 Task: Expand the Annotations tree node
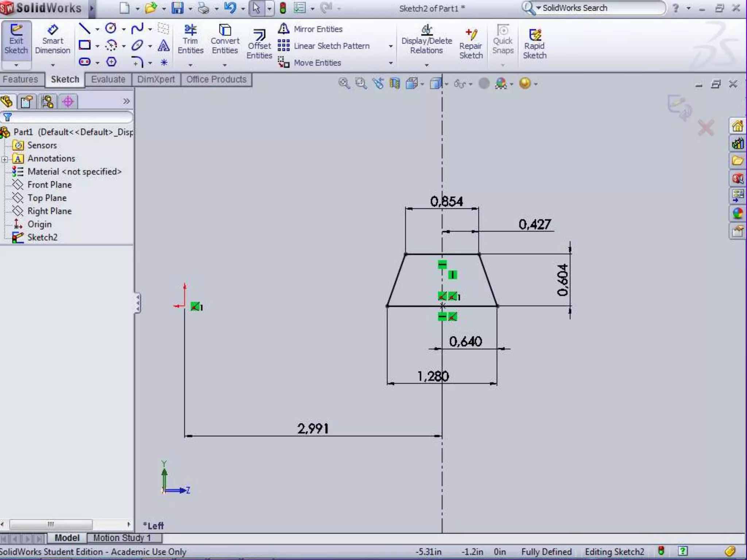[x=5, y=159]
